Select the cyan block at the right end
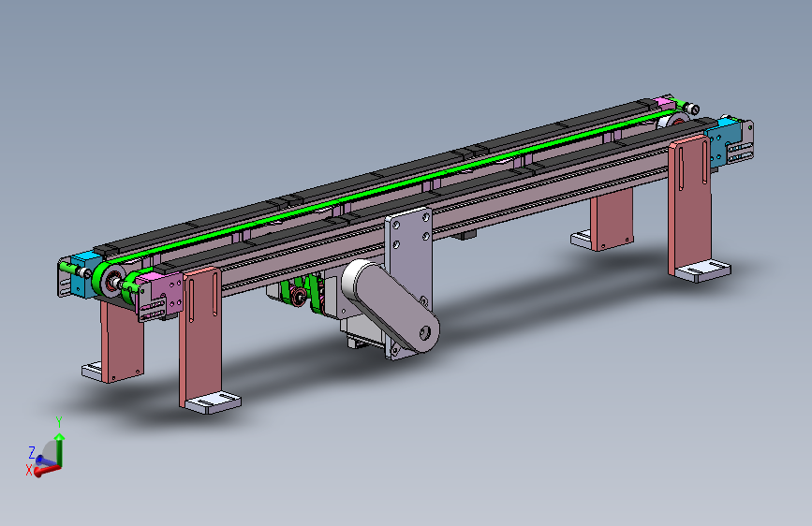This screenshot has height=526, width=812. 725,142
